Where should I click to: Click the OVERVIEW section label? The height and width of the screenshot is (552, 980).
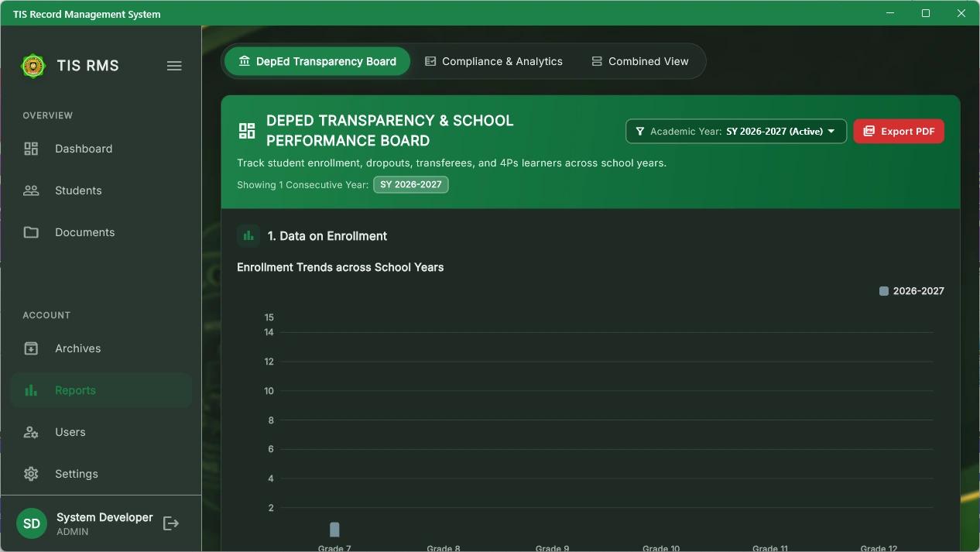click(x=48, y=115)
